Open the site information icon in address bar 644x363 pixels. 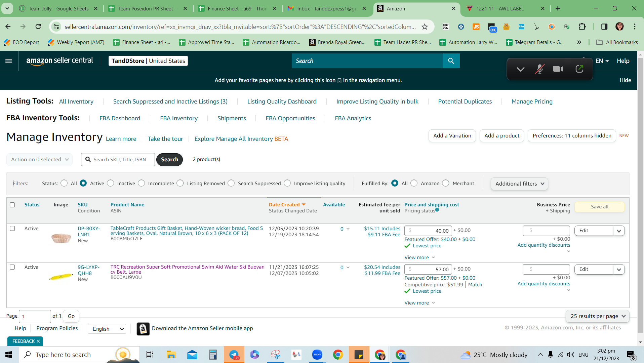pos(56,27)
